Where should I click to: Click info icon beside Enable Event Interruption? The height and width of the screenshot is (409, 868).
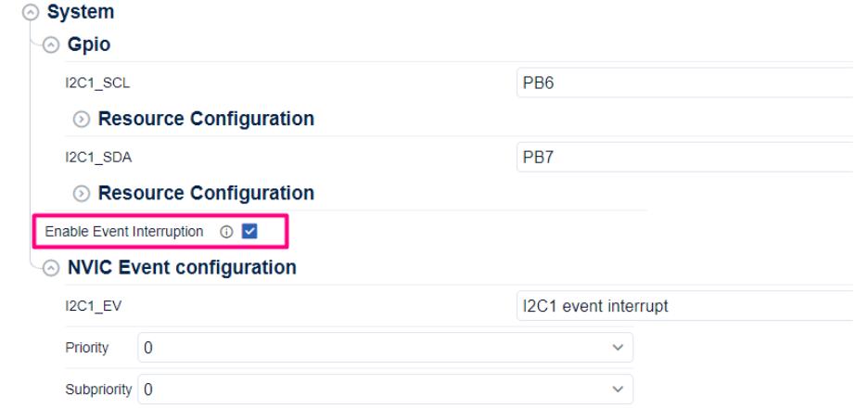[226, 232]
